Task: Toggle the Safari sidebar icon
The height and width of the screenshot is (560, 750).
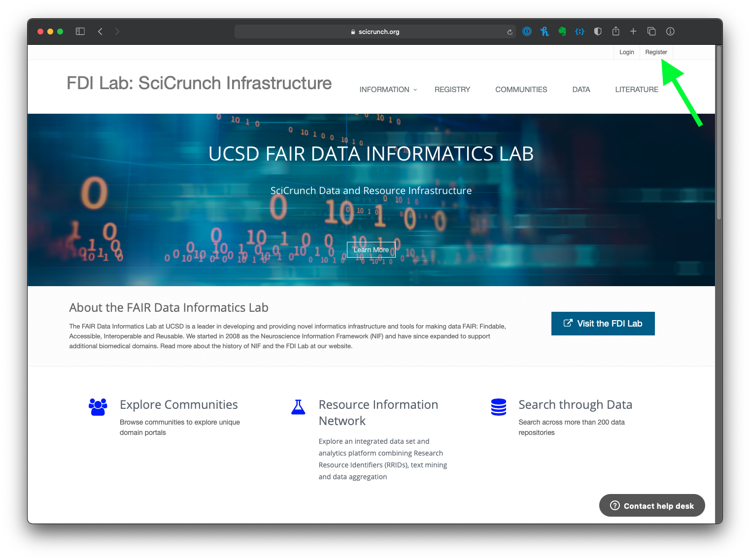Action: [80, 31]
